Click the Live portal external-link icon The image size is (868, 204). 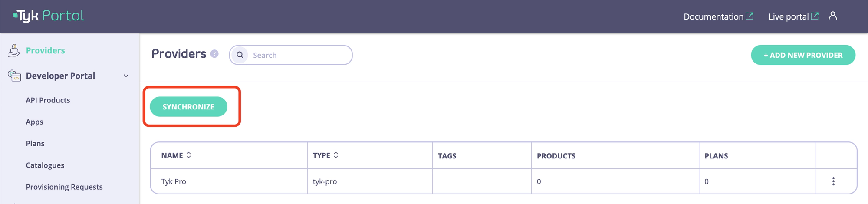click(x=815, y=16)
